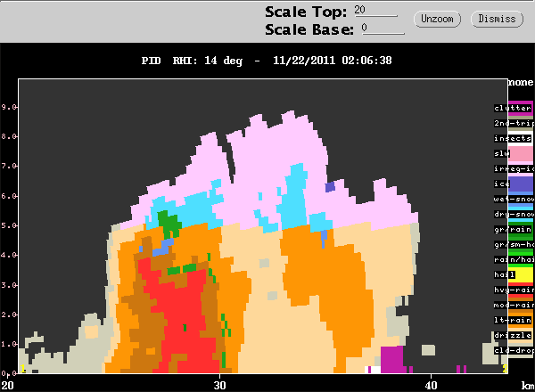Click the 'lt-rain' legend label
This screenshot has height=392, width=535.
pos(513,320)
